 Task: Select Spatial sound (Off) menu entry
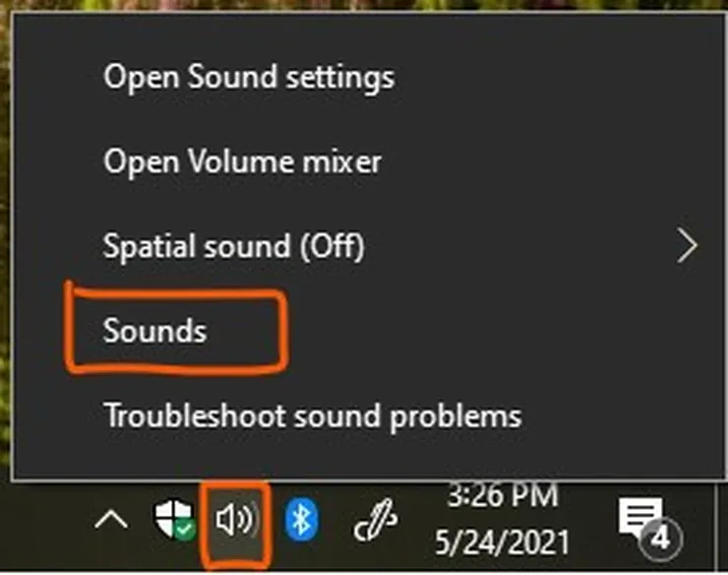[234, 246]
